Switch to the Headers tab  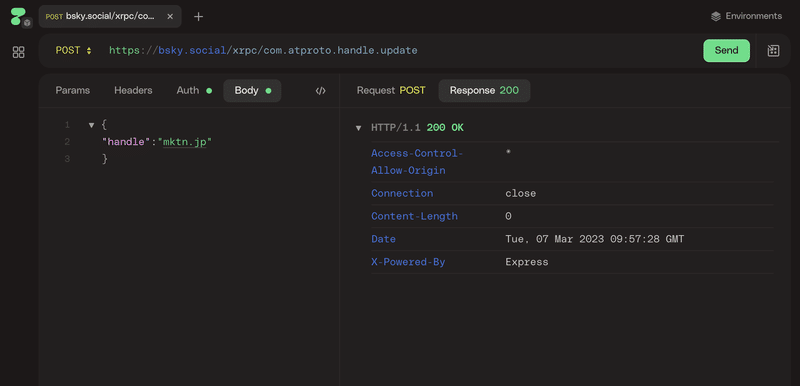pos(133,91)
